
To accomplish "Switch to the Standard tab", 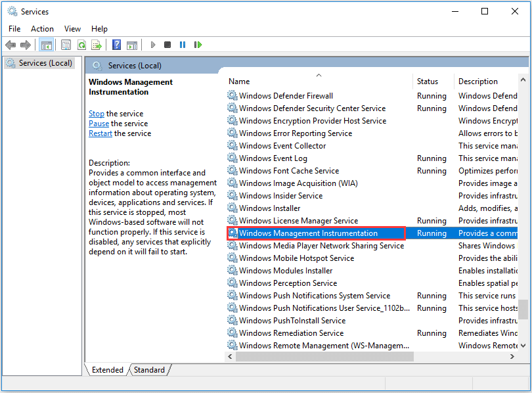I will click(x=149, y=370).
